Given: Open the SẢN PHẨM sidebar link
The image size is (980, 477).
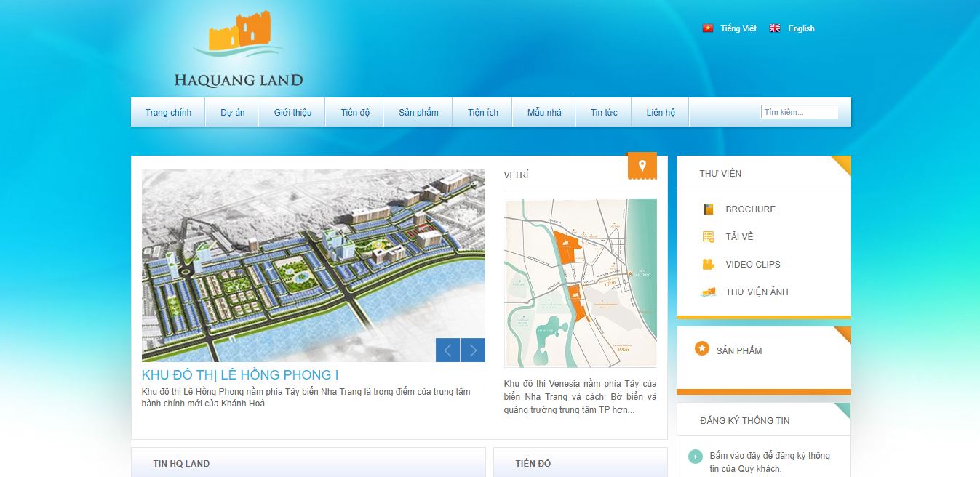Looking at the screenshot, I should [739, 350].
